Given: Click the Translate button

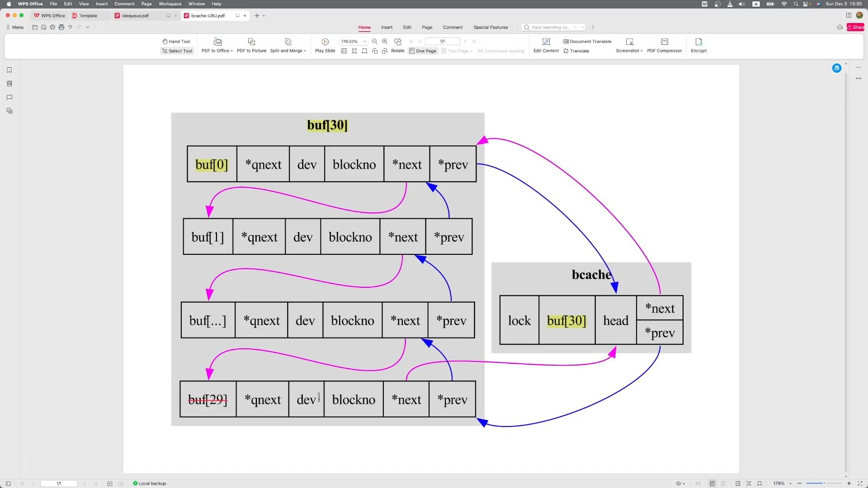Looking at the screenshot, I should click(x=576, y=51).
